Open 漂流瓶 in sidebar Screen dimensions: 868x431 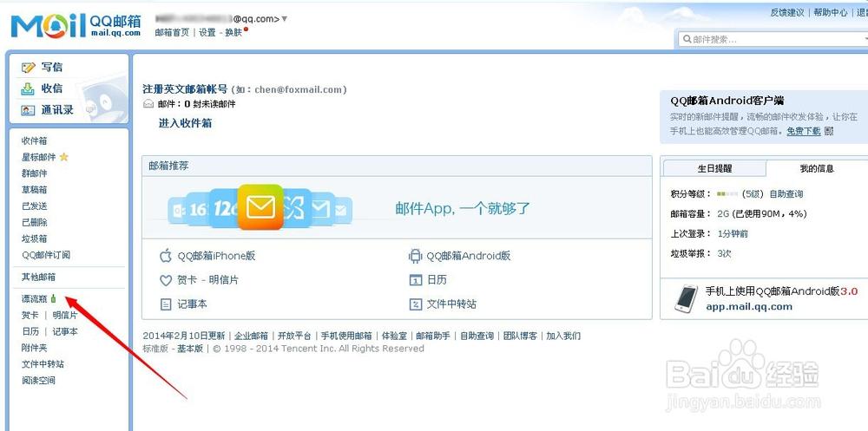click(x=35, y=299)
